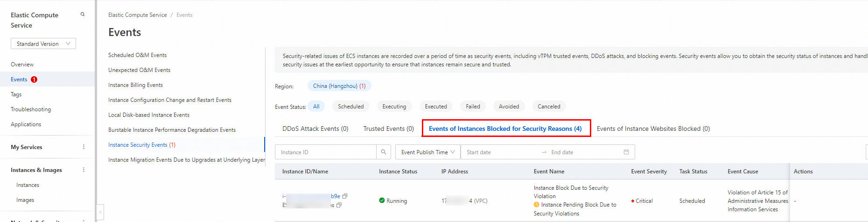
Task: Select Unexpected O&M Events
Action: 140,70
